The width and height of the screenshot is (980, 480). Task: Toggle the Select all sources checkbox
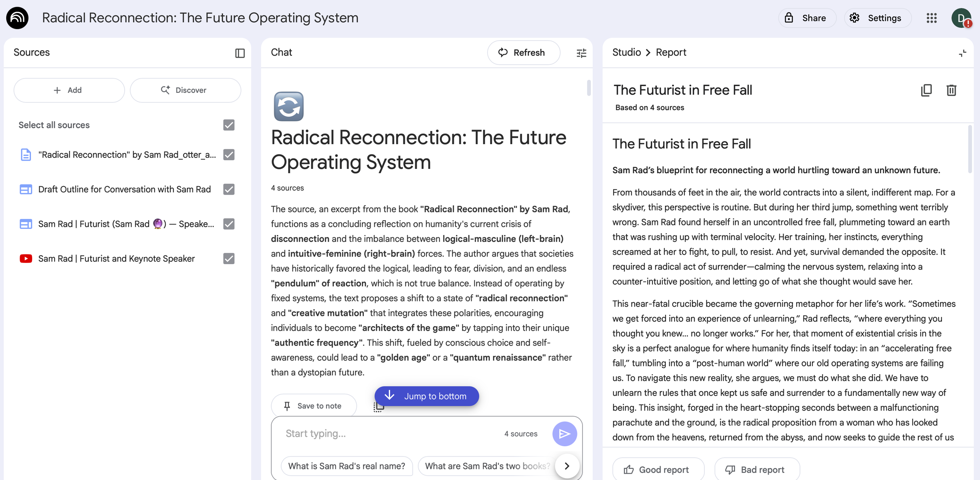(229, 125)
